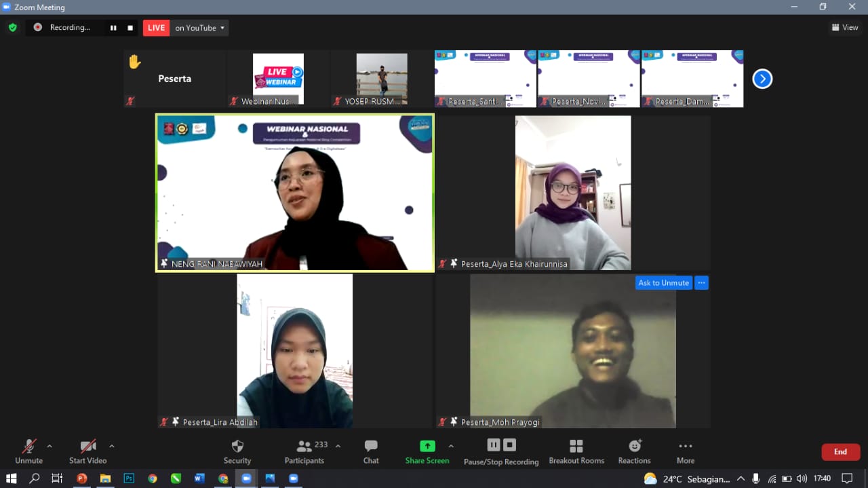Click the More options ellipsis in toolbar
The height and width of the screenshot is (488, 868).
coord(686,451)
